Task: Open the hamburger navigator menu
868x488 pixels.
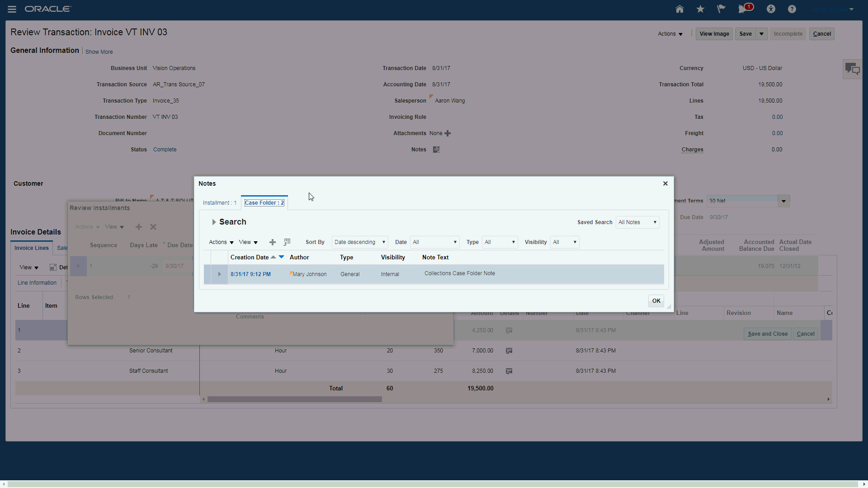Action: [x=12, y=9]
